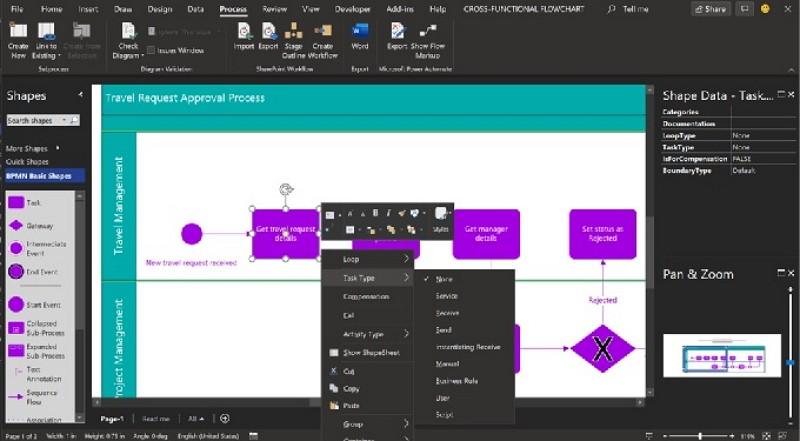This screenshot has width=800, height=441.
Task: Open the All pages dropdown
Action: 196,419
